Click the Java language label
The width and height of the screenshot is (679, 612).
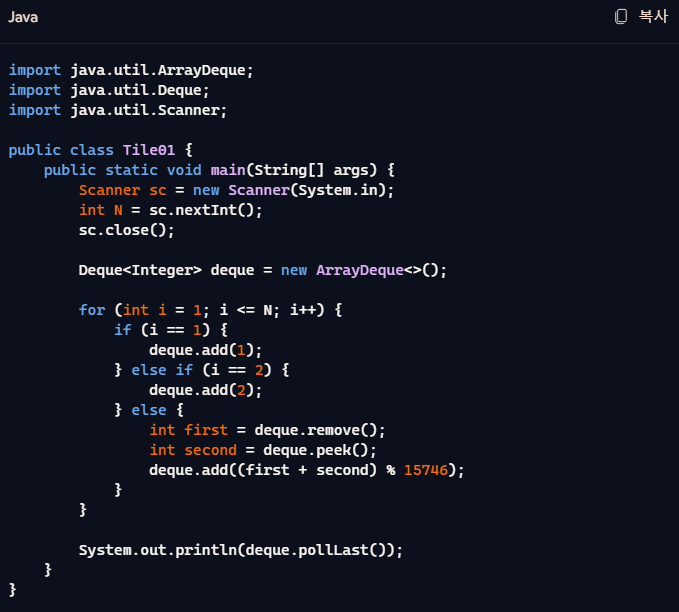[23, 17]
